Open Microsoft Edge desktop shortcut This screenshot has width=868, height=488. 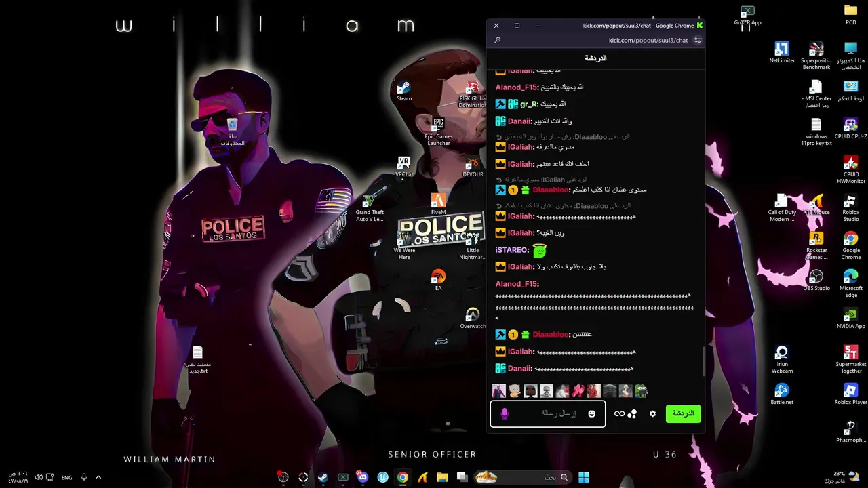coord(851,284)
